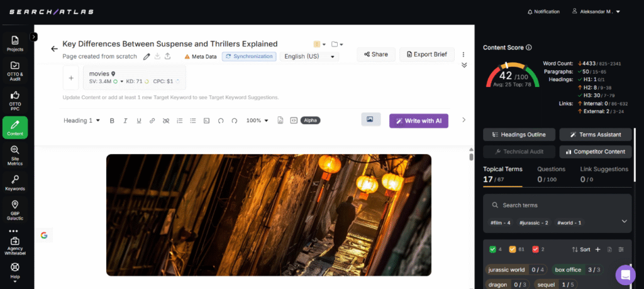The width and height of the screenshot is (644, 289).
Task: Go back with the left arrow
Action: pos(54,49)
